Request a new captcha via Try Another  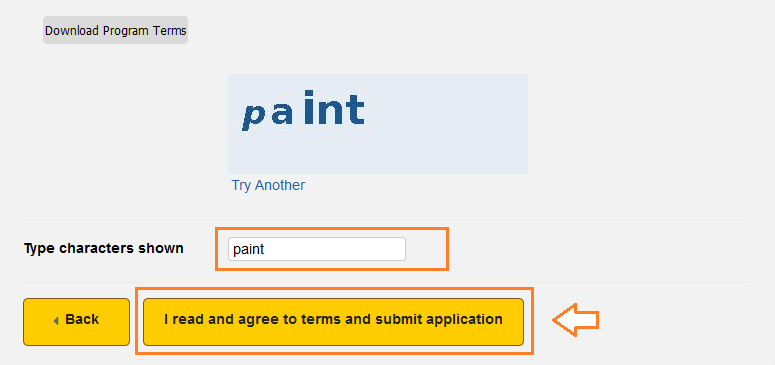[268, 185]
